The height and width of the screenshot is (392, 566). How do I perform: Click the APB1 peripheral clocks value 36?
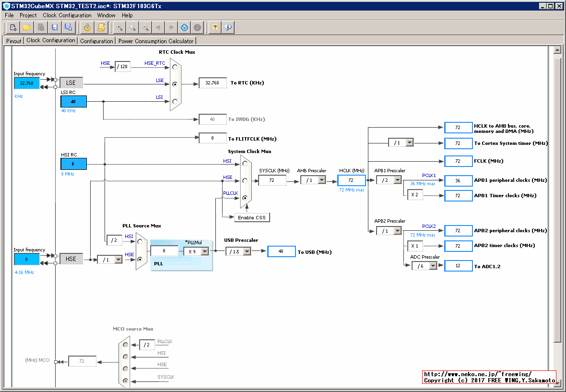tap(458, 180)
